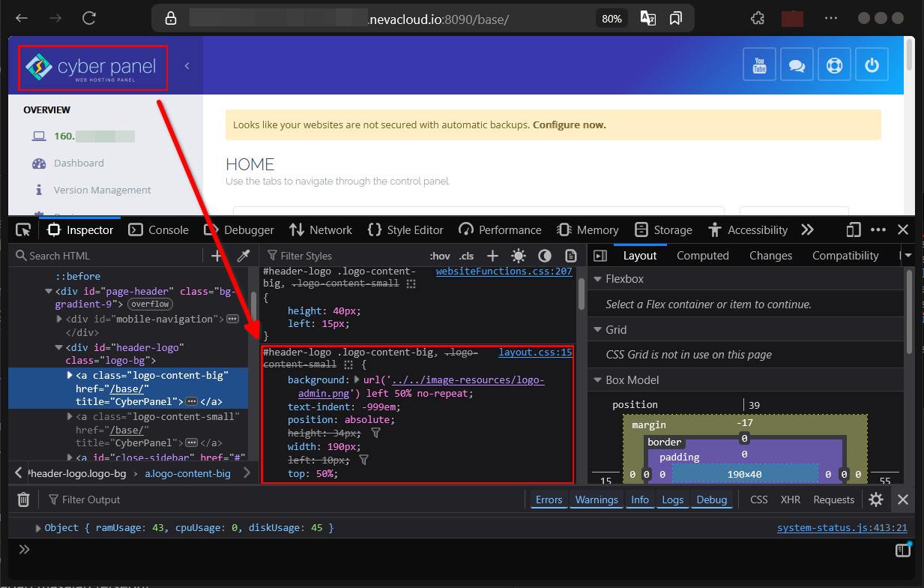This screenshot has height=588, width=924.
Task: Click the CyberPanel logo
Action: coord(91,68)
